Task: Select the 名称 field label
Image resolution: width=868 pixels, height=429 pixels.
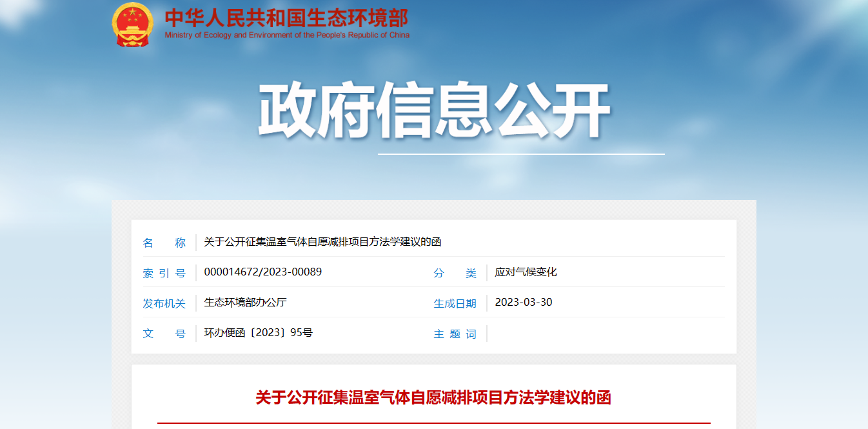Action: pos(164,243)
